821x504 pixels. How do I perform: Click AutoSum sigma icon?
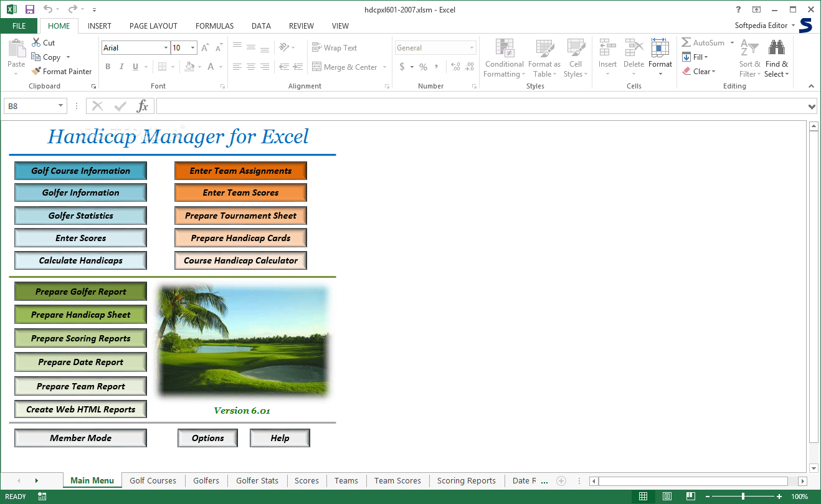coord(686,43)
